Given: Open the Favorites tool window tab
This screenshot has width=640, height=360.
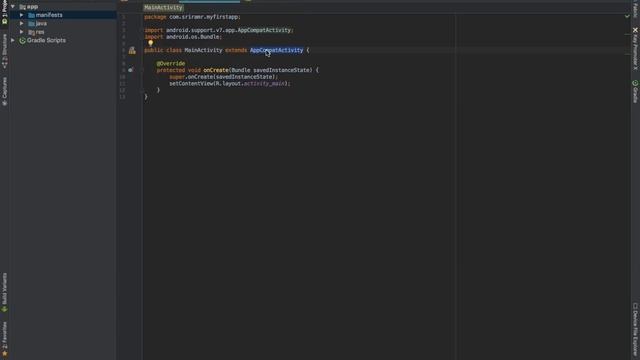Looking at the screenshot, I should pos(4,339).
